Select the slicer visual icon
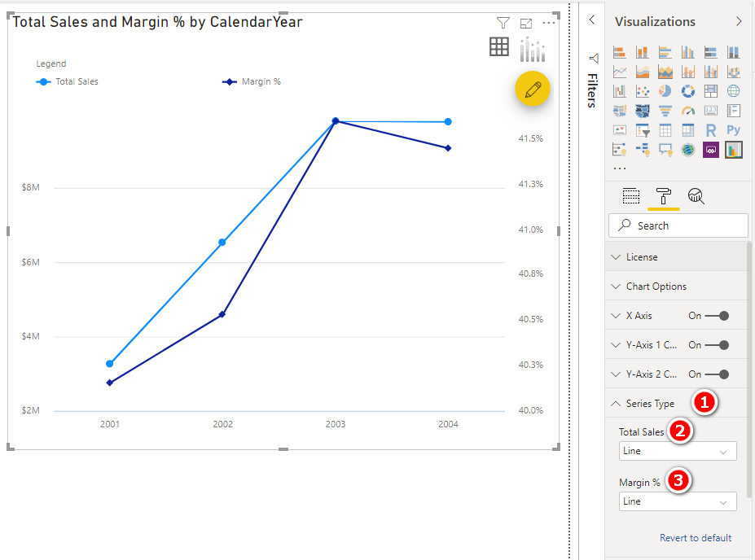Image resolution: width=755 pixels, height=560 pixels. pyautogui.click(x=642, y=130)
